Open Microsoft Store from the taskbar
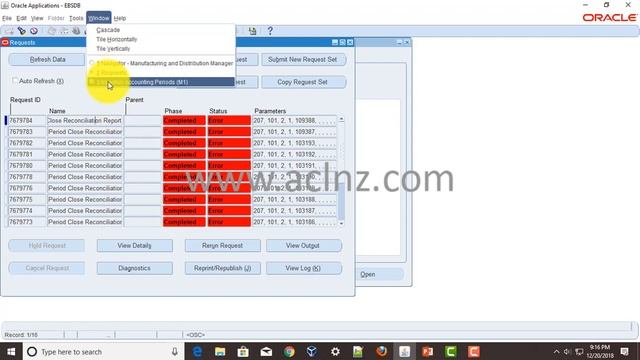The height and width of the screenshot is (360, 640). pos(243,351)
